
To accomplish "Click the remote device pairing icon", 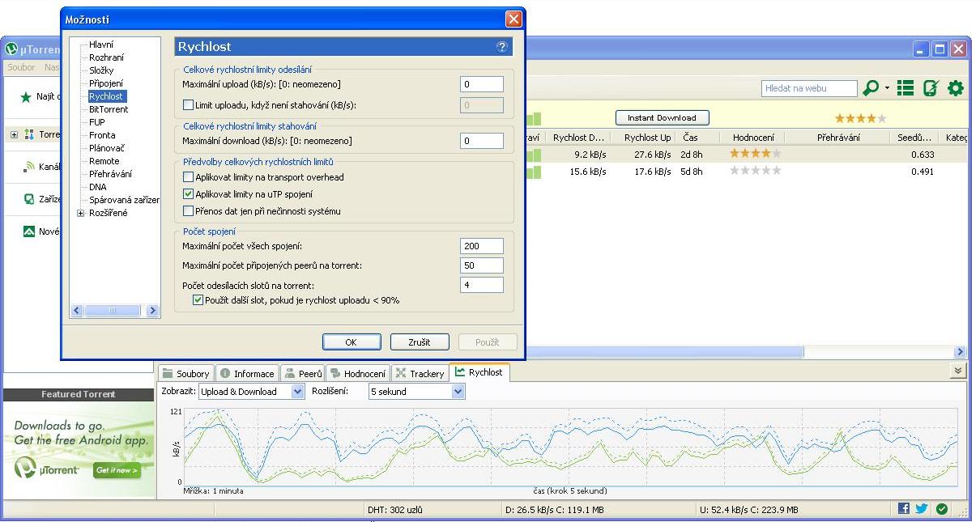I will (x=931, y=87).
